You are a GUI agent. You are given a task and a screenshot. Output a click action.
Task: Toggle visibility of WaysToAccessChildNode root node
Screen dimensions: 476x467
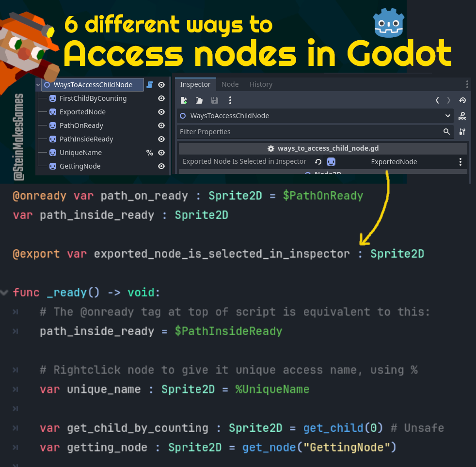point(161,85)
